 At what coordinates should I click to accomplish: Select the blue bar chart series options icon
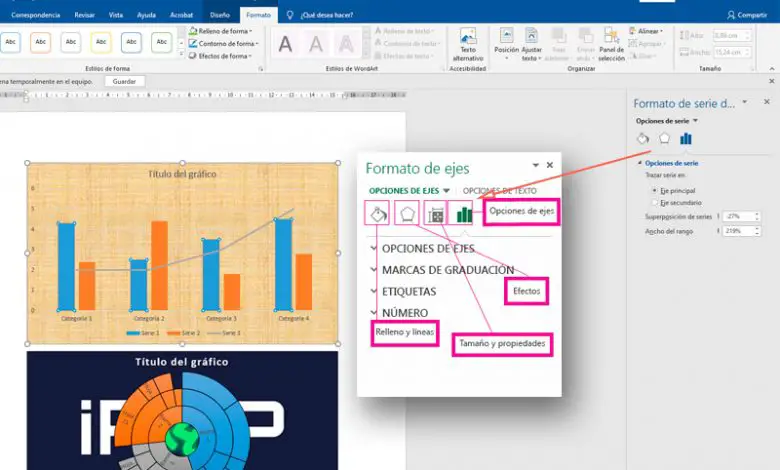click(686, 139)
